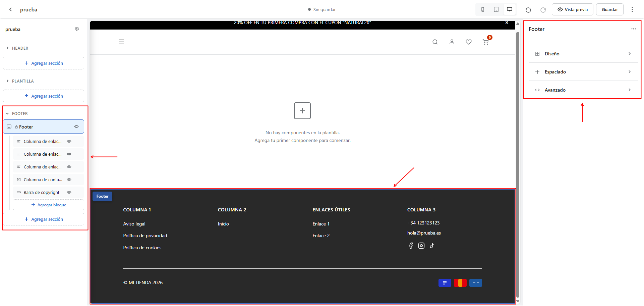Image resolution: width=644 pixels, height=306 pixels.
Task: Toggle visibility of Footer section
Action: coord(76,126)
